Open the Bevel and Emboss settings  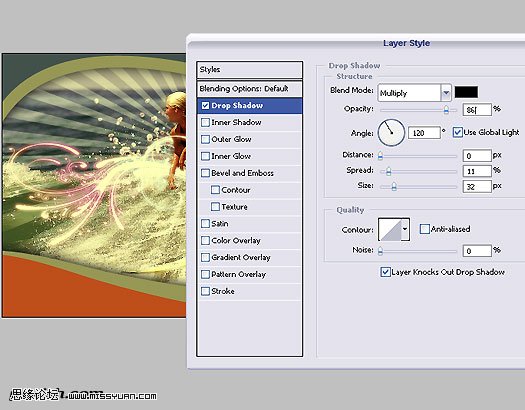coord(242,173)
